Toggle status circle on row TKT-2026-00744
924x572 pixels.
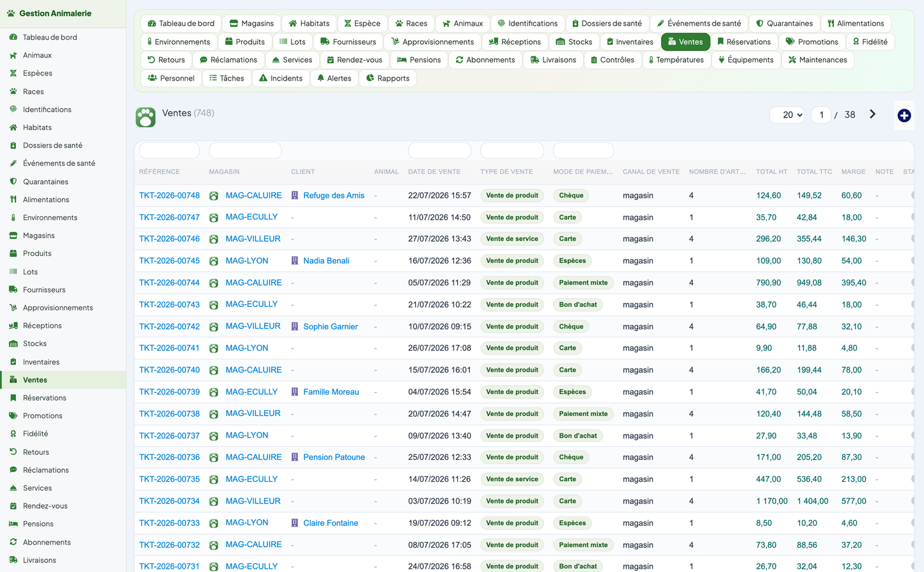(x=913, y=282)
